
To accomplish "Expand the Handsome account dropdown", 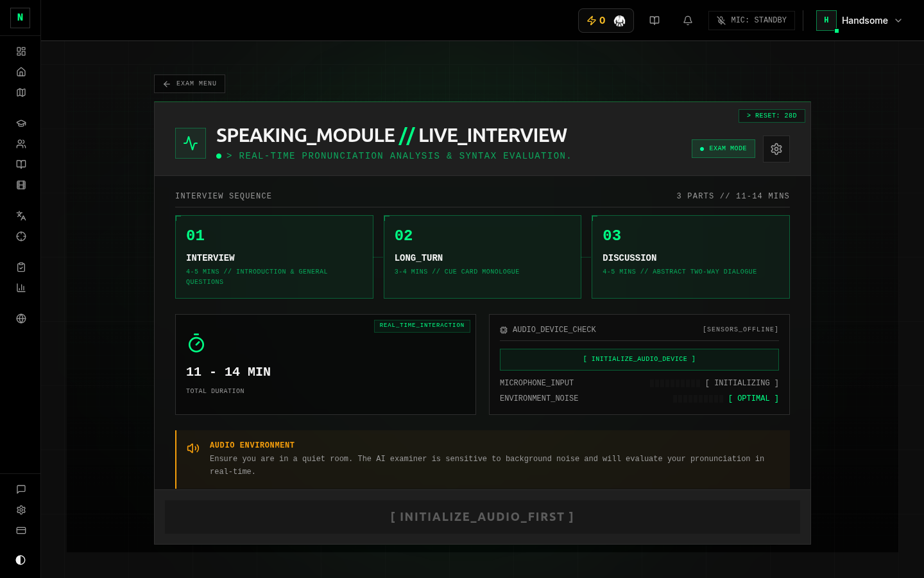I will click(x=860, y=21).
